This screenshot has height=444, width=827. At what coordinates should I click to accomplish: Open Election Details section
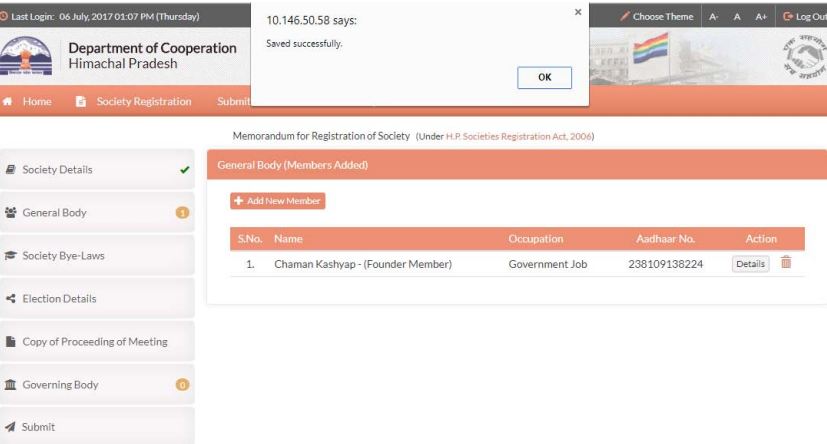[97, 298]
